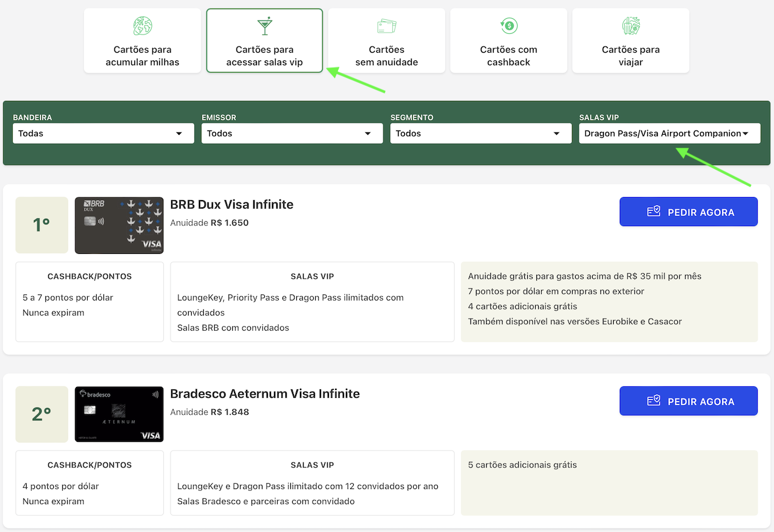Open the Segmento filter dropdown
The height and width of the screenshot is (532, 774).
[x=481, y=134]
